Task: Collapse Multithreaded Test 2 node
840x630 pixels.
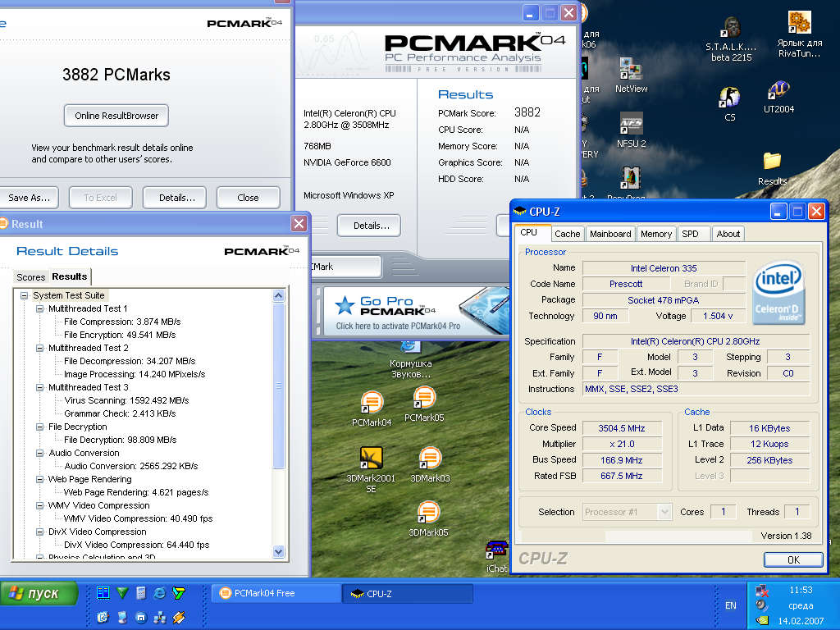Action: pos(39,348)
